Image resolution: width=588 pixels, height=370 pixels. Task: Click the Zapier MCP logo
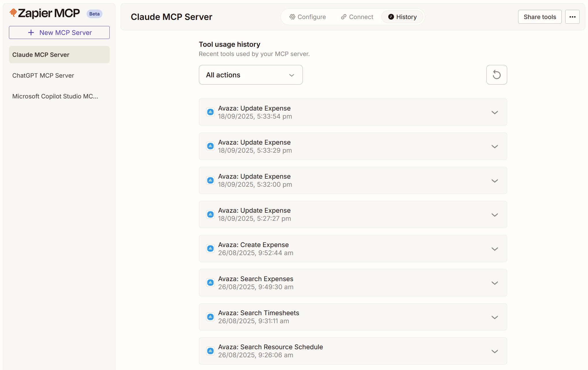point(45,13)
